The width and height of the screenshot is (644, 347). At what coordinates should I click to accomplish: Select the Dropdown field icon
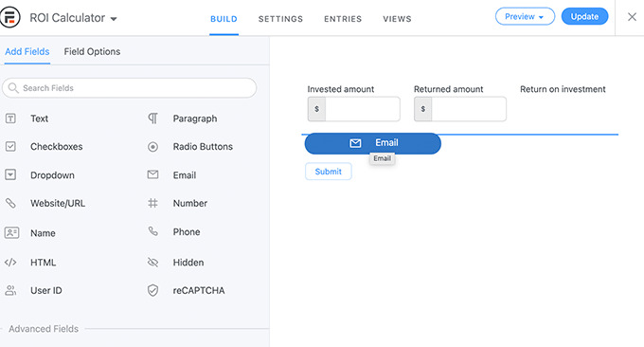10,174
